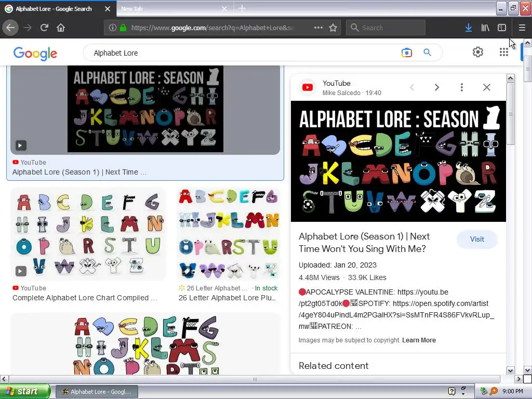Click horizontal scrollbar right arrow
Viewport: 532px width, 399px height.
[x=518, y=379]
